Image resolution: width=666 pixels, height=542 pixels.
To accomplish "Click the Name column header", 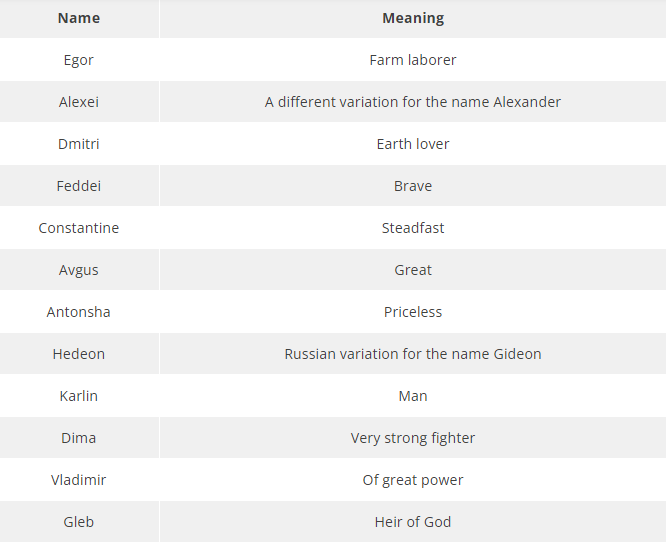I will tap(79, 18).
